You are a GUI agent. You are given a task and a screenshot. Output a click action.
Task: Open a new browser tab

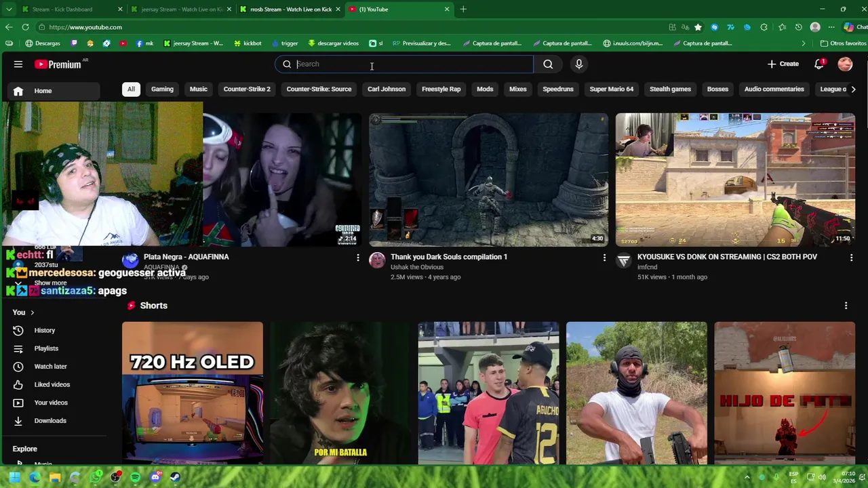tap(463, 9)
